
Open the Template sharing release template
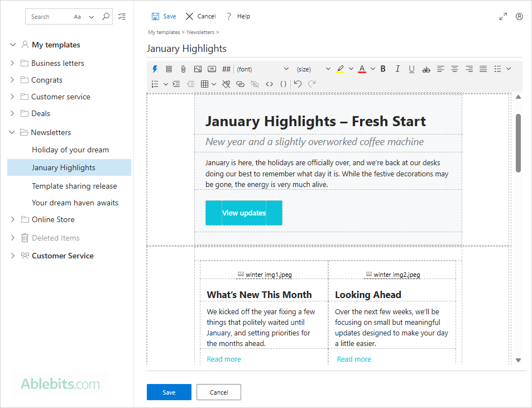click(x=75, y=186)
